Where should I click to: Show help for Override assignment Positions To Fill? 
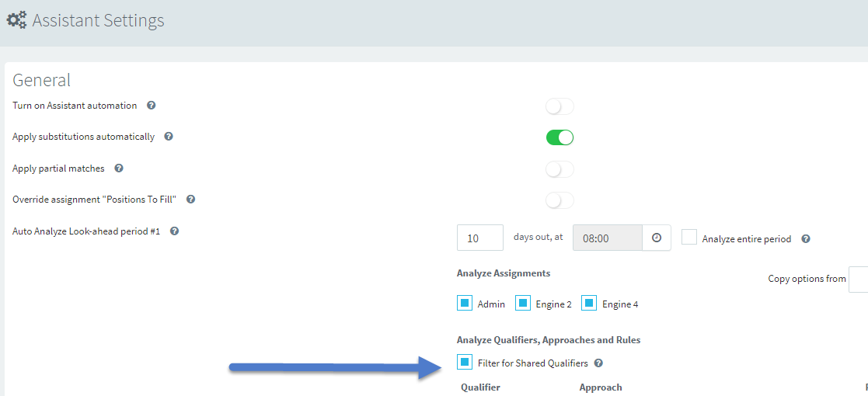(190, 199)
